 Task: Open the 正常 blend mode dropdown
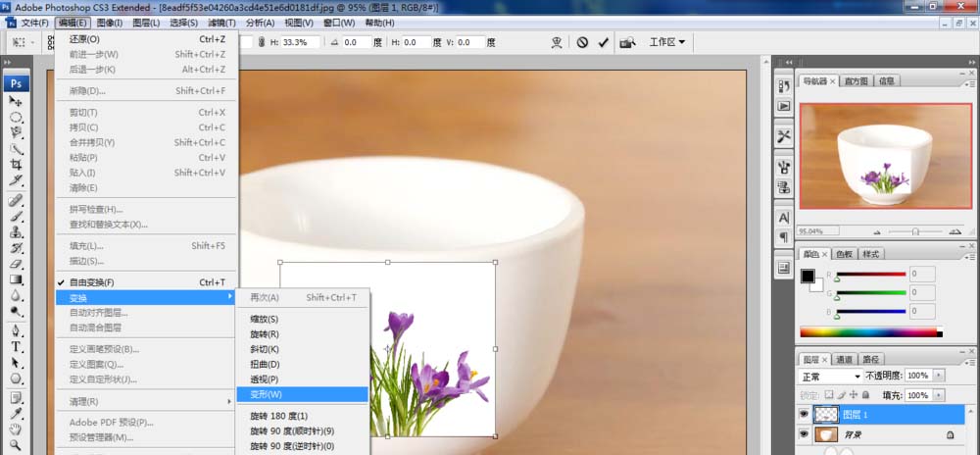[x=831, y=377]
